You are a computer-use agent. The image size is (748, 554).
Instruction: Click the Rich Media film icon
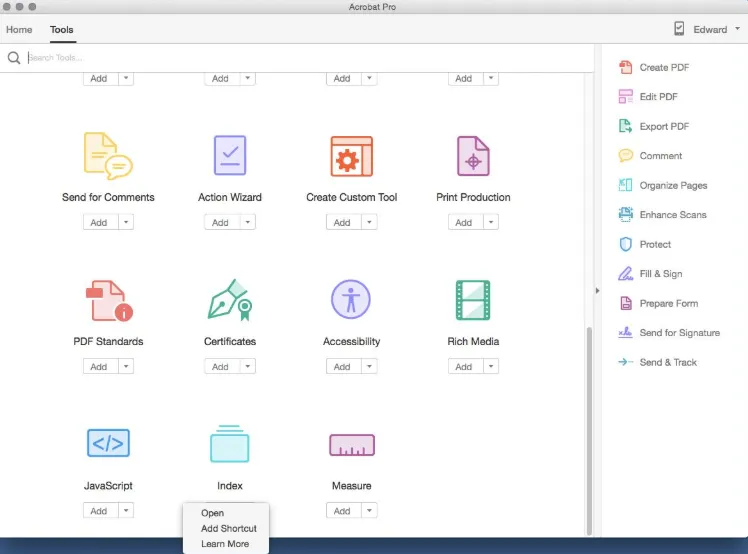tap(473, 300)
